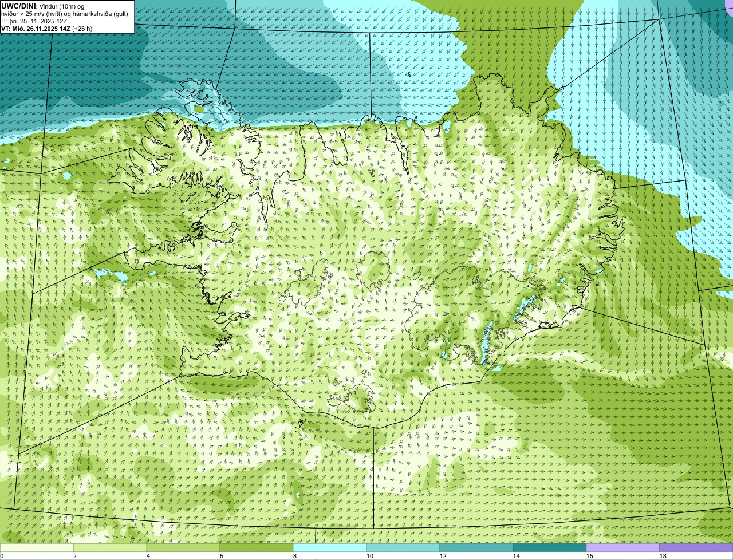Click the legend scale value "18"
This screenshot has height=560, width=733.
pyautogui.click(x=663, y=556)
